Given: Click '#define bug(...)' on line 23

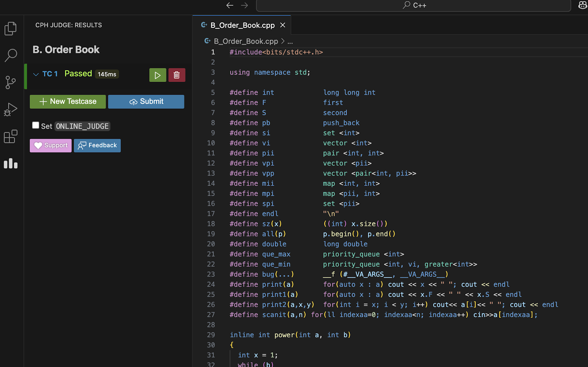Looking at the screenshot, I should coord(262,274).
